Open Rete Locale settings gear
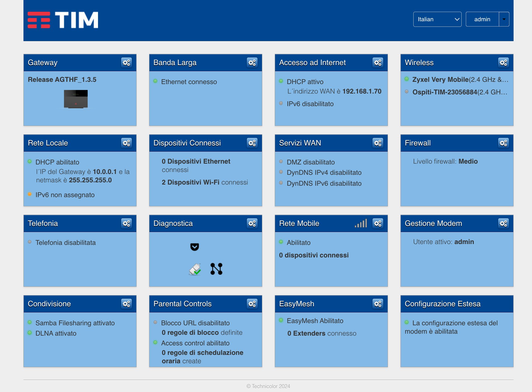Screen dimensions: 532x392 pos(127,143)
